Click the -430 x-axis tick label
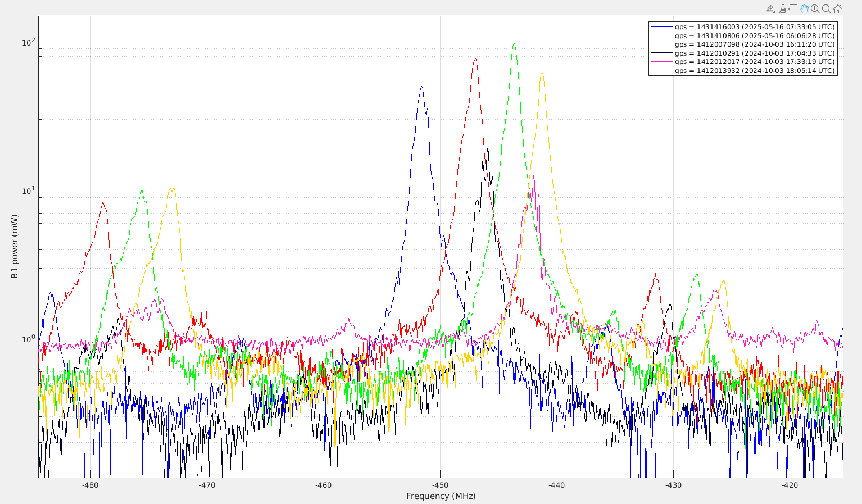The height and width of the screenshot is (504, 862). click(x=673, y=485)
